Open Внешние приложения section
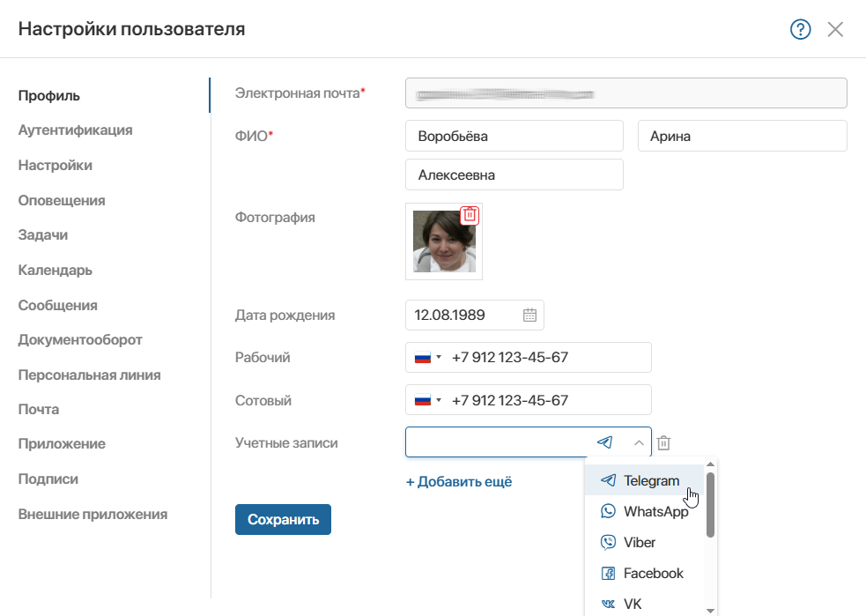The height and width of the screenshot is (616, 866). pos(93,515)
